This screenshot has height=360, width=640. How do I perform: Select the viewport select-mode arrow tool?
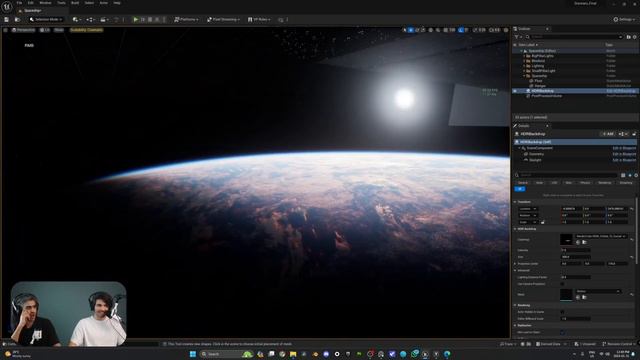pyautogui.click(x=404, y=30)
